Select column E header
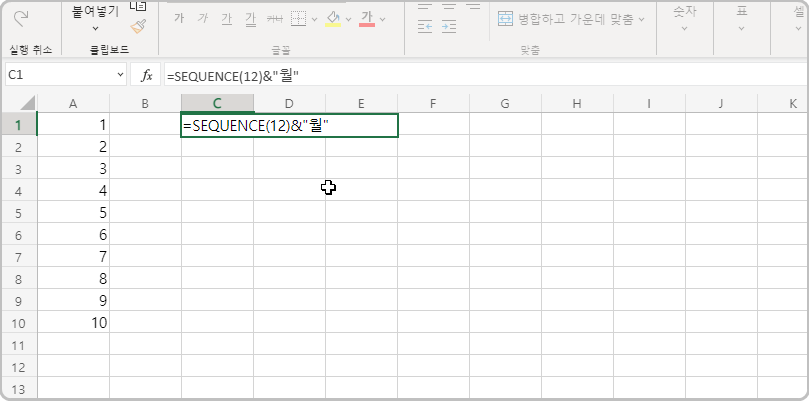Viewport: 809px width, 409px height. pos(361,104)
